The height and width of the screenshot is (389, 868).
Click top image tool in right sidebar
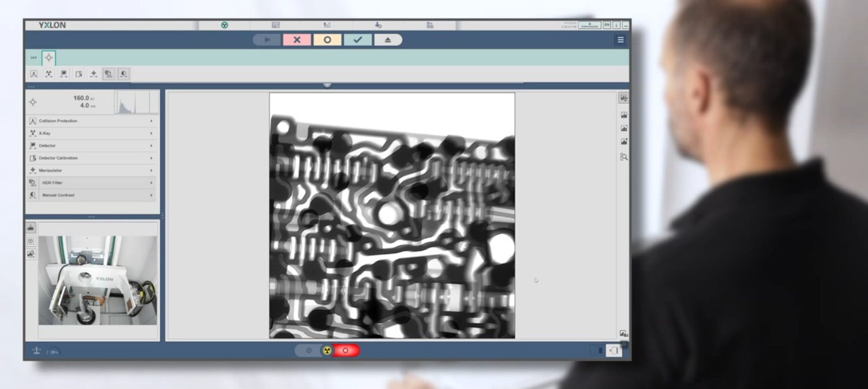(624, 98)
